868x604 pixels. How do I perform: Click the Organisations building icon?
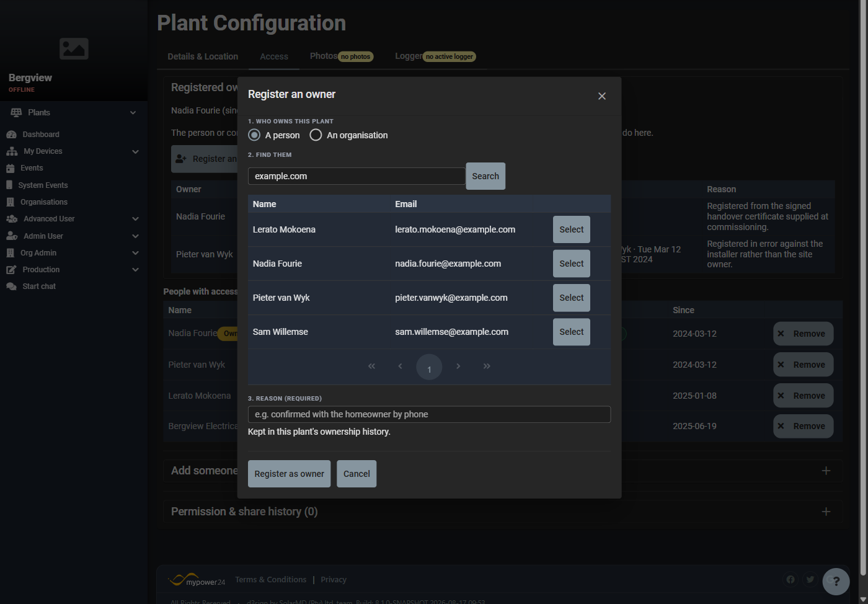click(10, 202)
